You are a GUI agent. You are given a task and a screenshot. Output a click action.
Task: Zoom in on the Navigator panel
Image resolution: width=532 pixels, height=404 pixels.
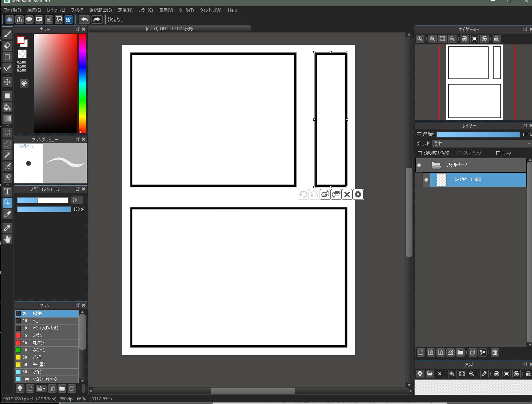(432, 39)
